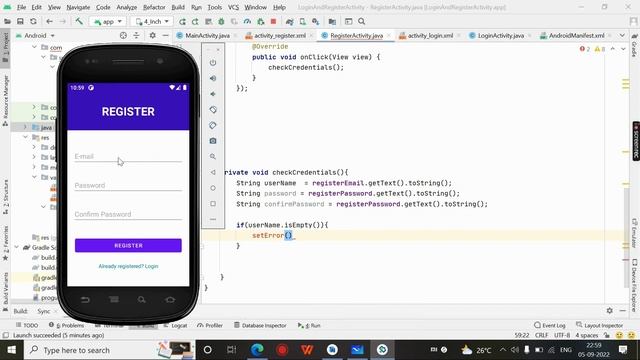640x360 pixels.
Task: Expand the java folder in project tree
Action: [25, 127]
